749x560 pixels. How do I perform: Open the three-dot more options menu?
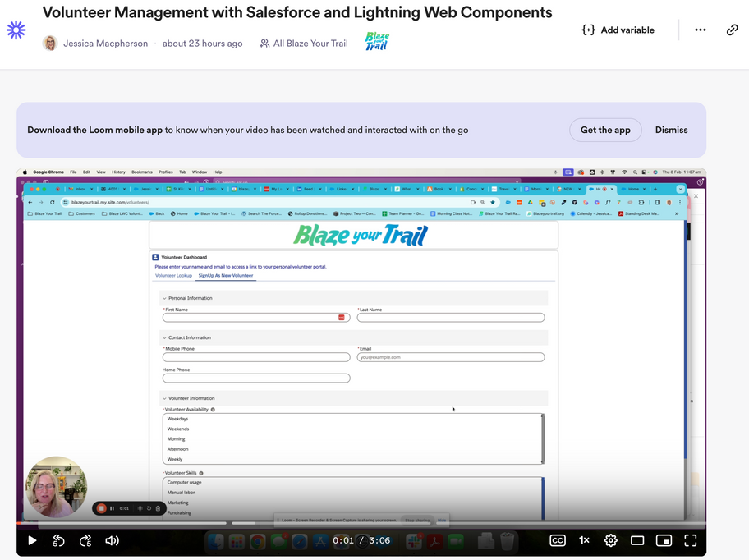pyautogui.click(x=701, y=30)
